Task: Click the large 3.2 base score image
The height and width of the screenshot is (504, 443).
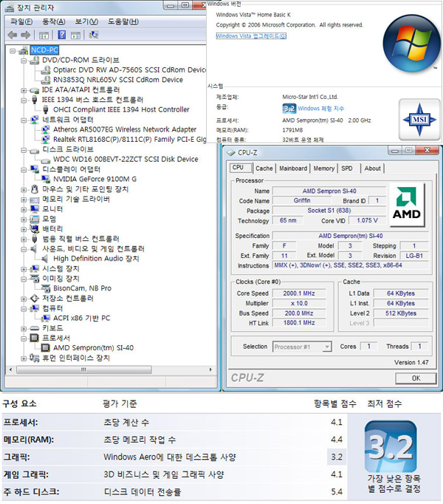Action: 391,446
